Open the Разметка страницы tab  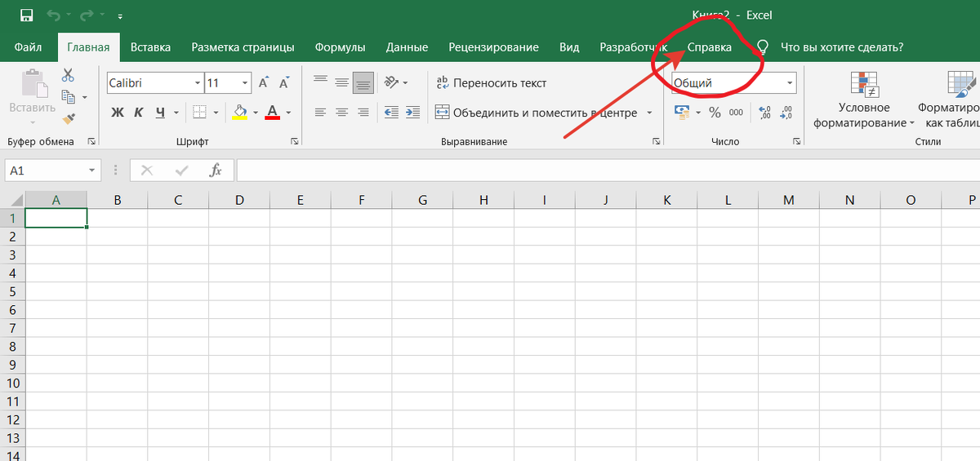243,47
